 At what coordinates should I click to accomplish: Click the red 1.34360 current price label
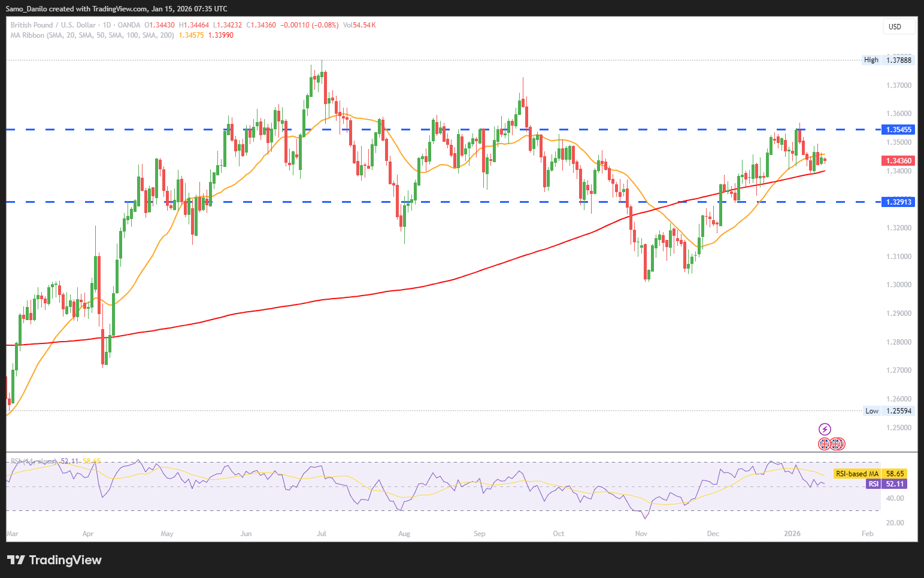pos(898,161)
